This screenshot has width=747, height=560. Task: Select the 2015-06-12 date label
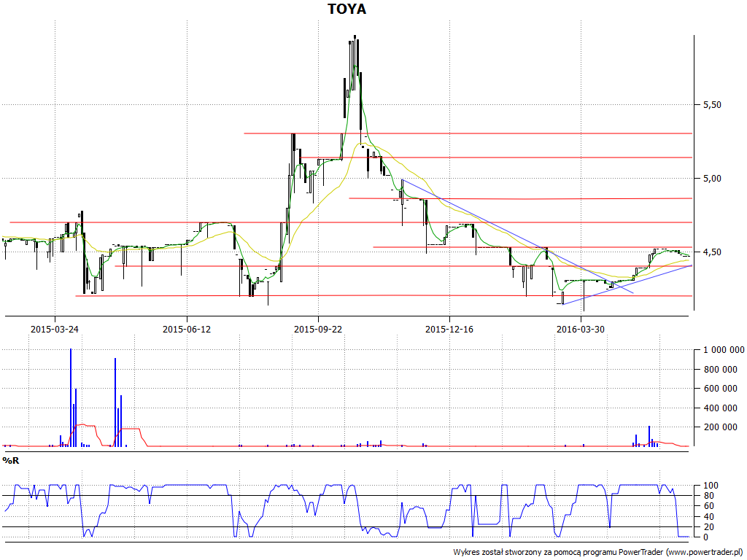[186, 329]
